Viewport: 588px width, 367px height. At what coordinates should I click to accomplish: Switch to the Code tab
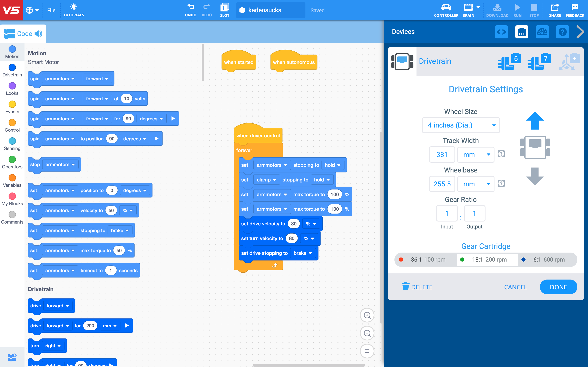(23, 34)
